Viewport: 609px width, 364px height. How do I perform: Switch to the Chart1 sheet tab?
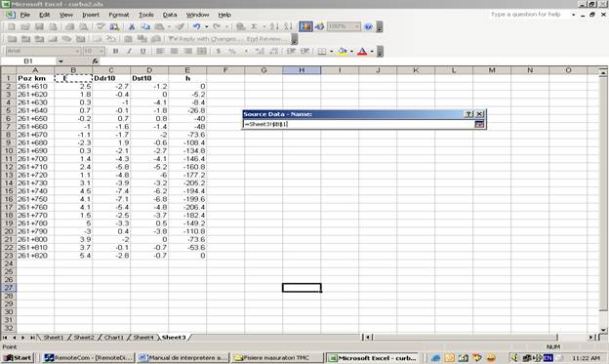coord(113,338)
